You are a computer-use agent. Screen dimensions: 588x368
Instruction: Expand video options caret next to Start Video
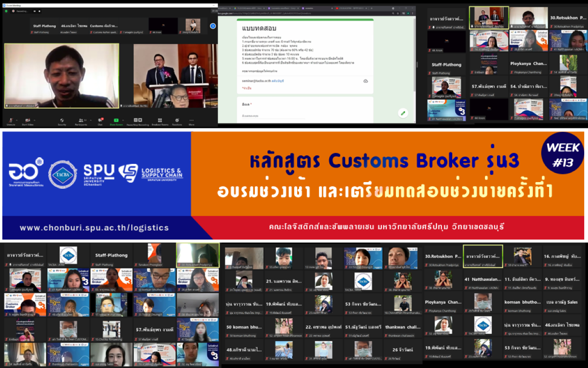[x=34, y=119]
